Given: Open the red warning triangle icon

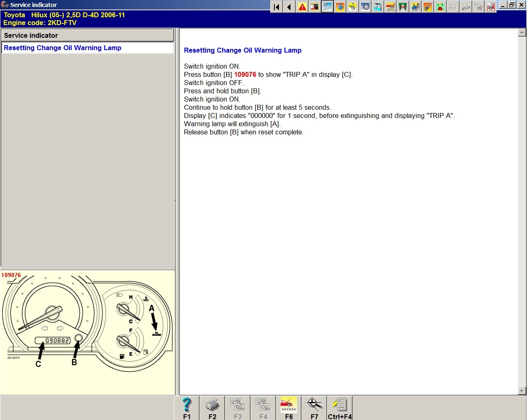Looking at the screenshot, I should coord(302,7).
